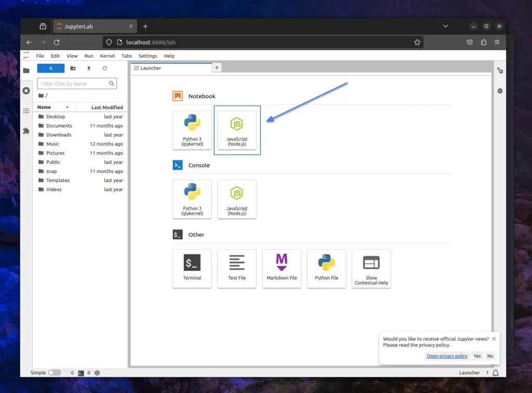Refresh the file browser list
The image size is (532, 393).
pyautogui.click(x=105, y=68)
